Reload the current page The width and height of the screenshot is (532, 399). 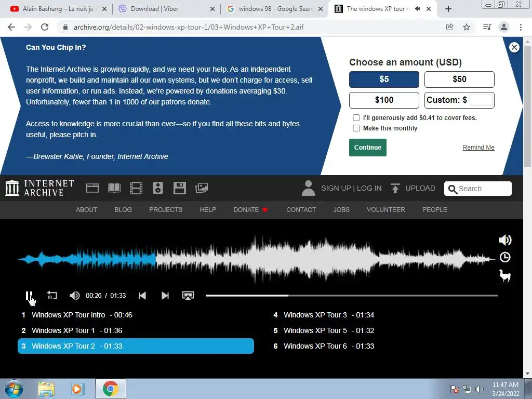pos(45,27)
